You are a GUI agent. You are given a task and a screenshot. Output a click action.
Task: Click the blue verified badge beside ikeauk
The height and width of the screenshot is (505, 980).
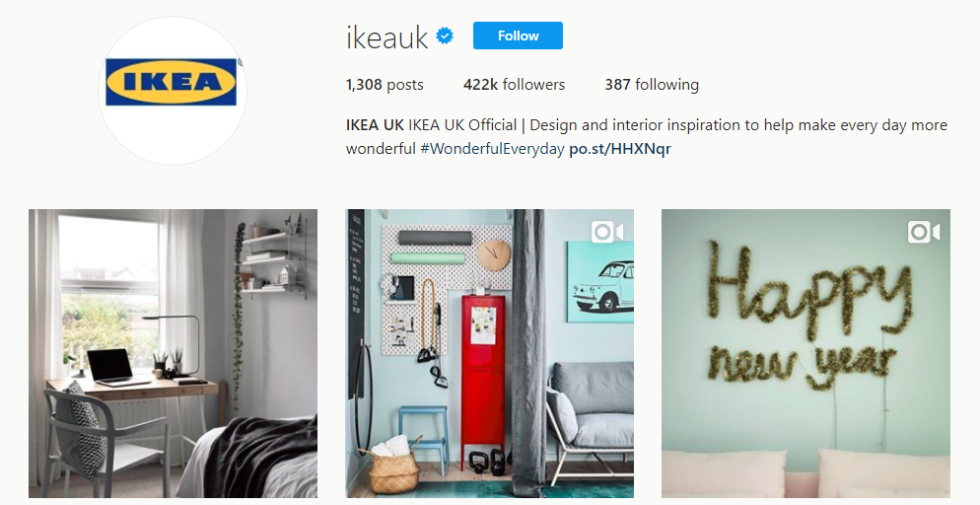pyautogui.click(x=445, y=36)
